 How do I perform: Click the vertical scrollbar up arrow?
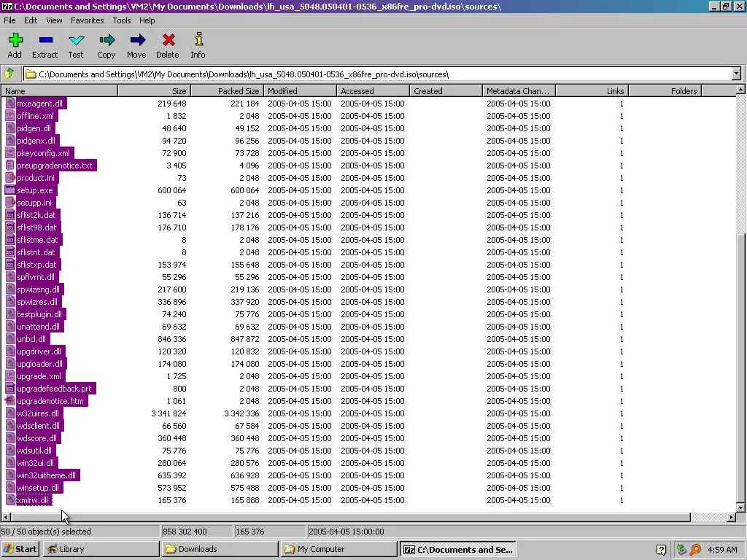pyautogui.click(x=741, y=90)
